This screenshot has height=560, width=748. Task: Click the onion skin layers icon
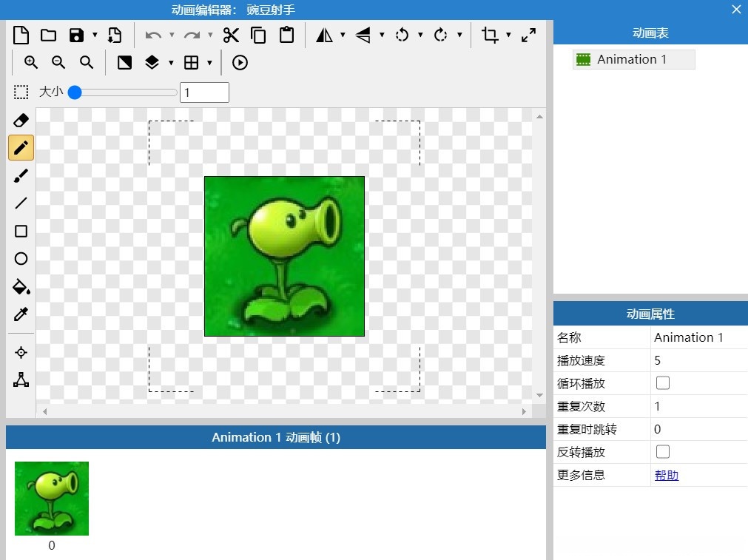click(x=152, y=62)
